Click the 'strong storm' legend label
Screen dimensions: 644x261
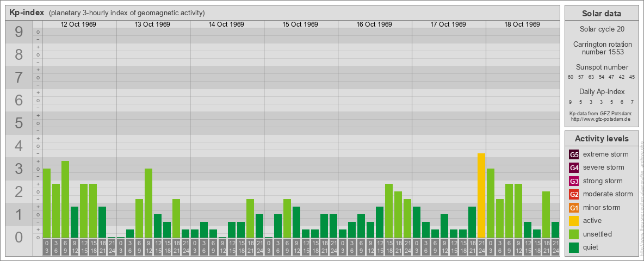[x=603, y=181]
